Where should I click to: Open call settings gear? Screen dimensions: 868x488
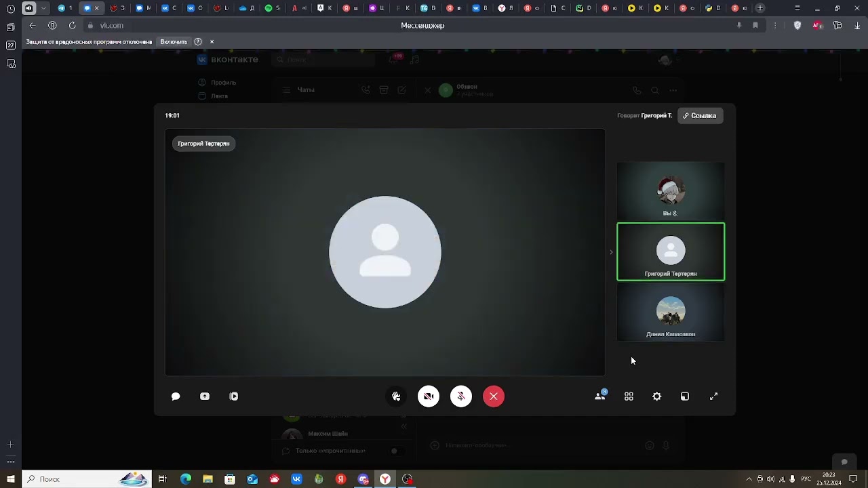(x=656, y=396)
